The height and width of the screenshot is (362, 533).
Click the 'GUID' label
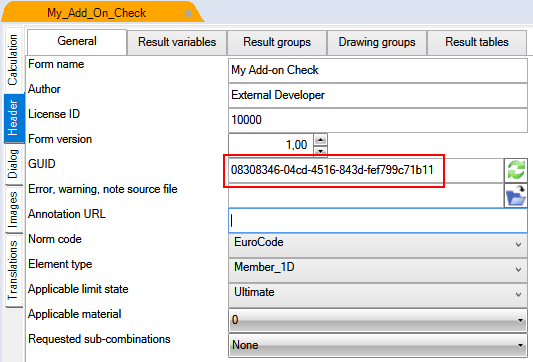[42, 164]
